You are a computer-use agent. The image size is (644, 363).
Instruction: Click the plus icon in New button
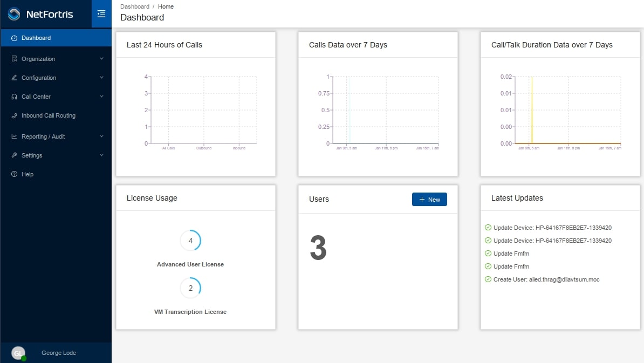click(x=422, y=199)
